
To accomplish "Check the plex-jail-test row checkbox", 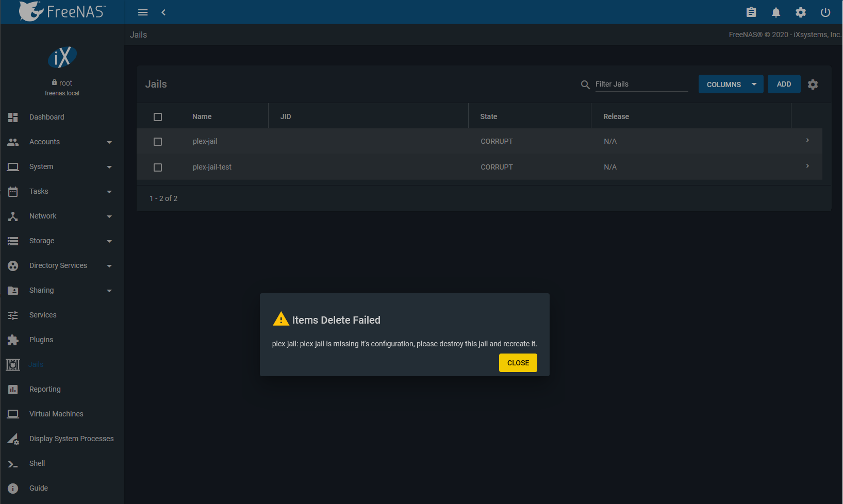I will tap(158, 167).
